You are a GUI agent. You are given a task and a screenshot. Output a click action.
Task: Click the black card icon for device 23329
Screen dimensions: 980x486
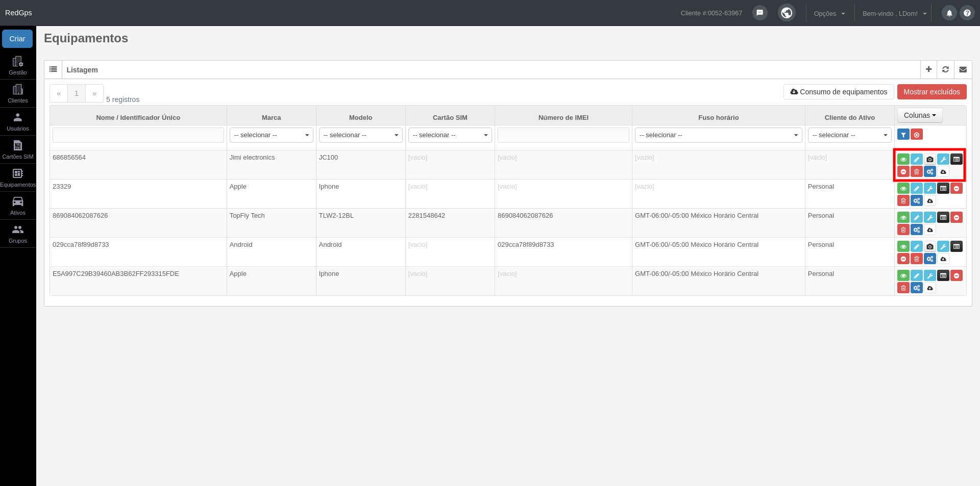[x=943, y=189]
